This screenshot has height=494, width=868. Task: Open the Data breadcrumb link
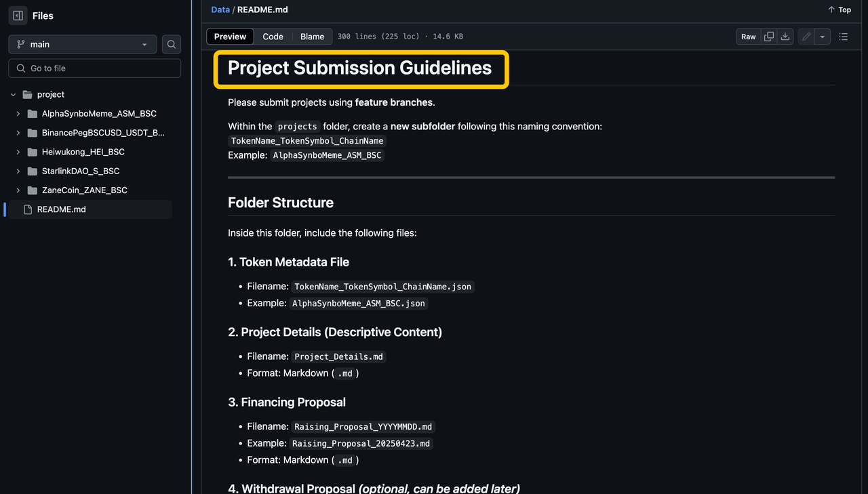coord(220,9)
